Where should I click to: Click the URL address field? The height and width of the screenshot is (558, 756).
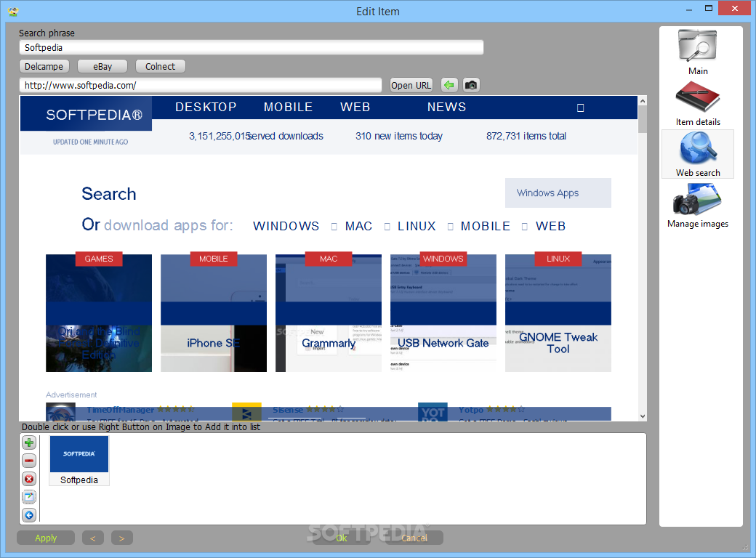(201, 85)
